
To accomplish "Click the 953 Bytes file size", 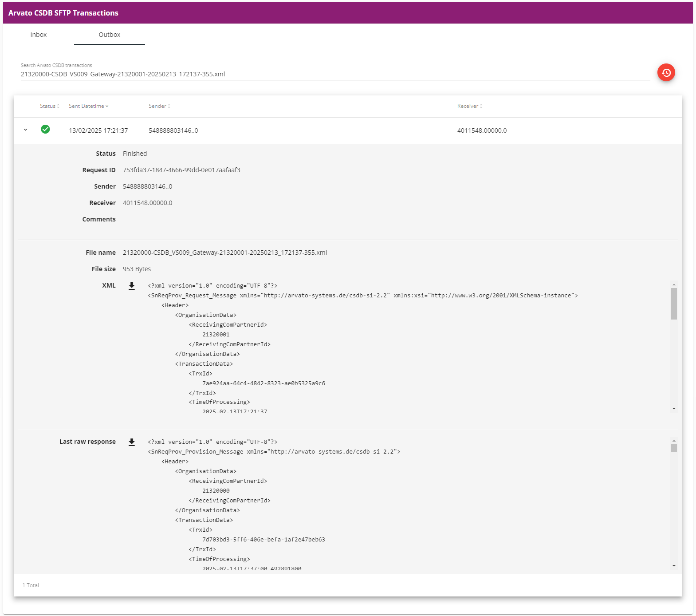I will [137, 269].
